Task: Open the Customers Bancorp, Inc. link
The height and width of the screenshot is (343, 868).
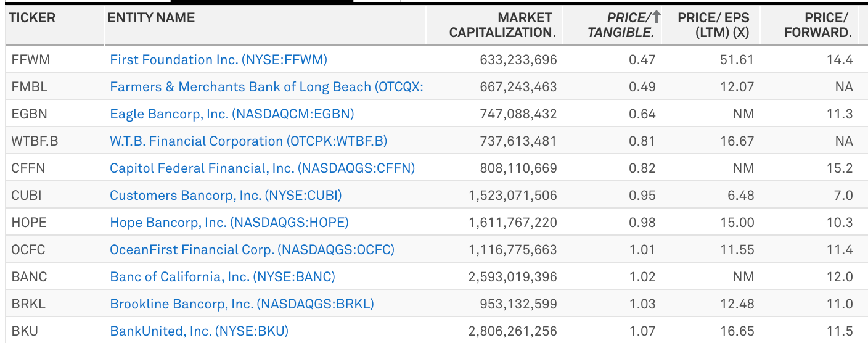Action: [x=226, y=196]
